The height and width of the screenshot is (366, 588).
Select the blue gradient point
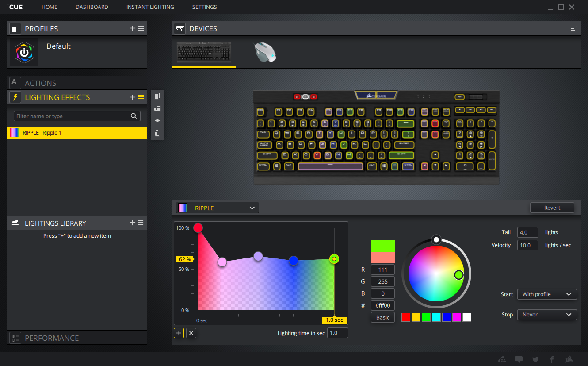[294, 261]
